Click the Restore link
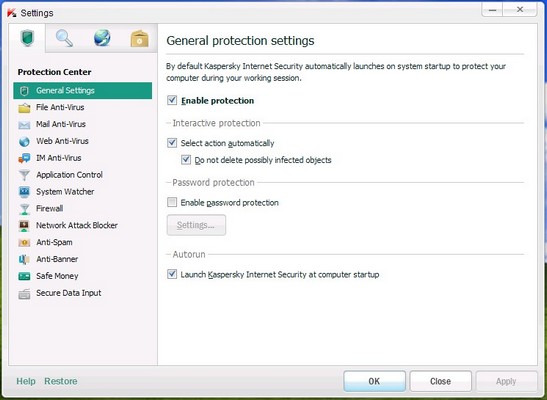This screenshot has width=547, height=400. pyautogui.click(x=61, y=381)
